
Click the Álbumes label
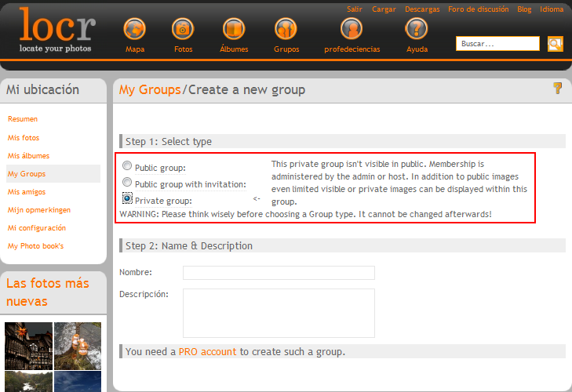(234, 49)
